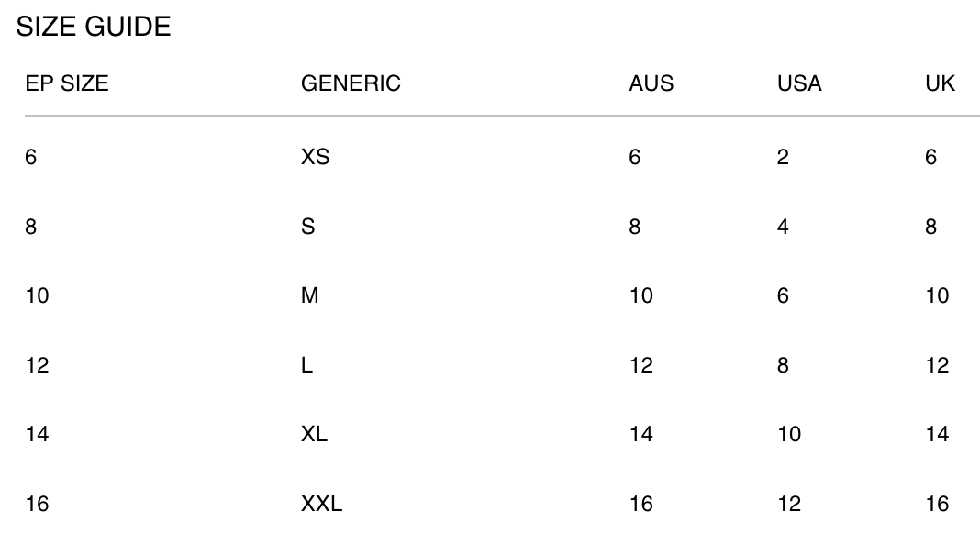980x545 pixels.
Task: Select EP size 12 cell
Action: [37, 365]
